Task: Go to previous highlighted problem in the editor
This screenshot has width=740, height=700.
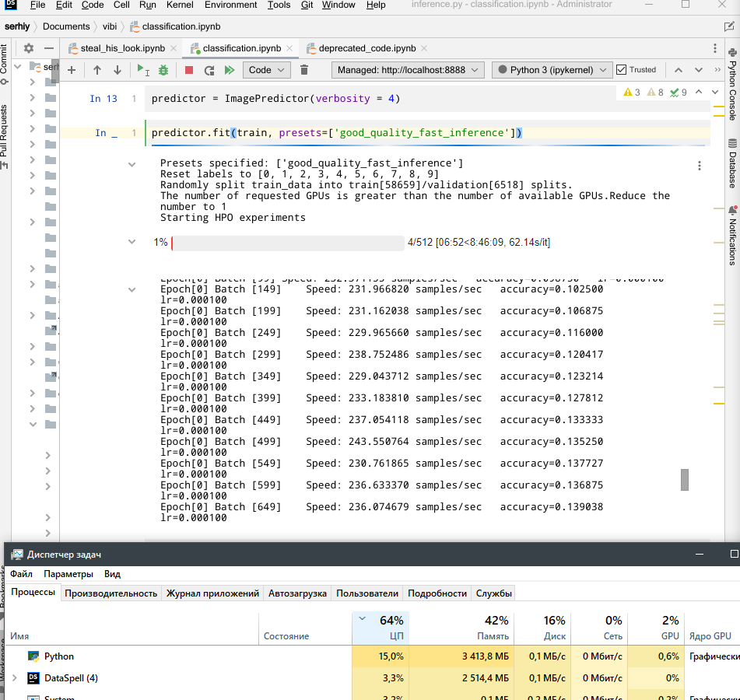Action: (699, 92)
